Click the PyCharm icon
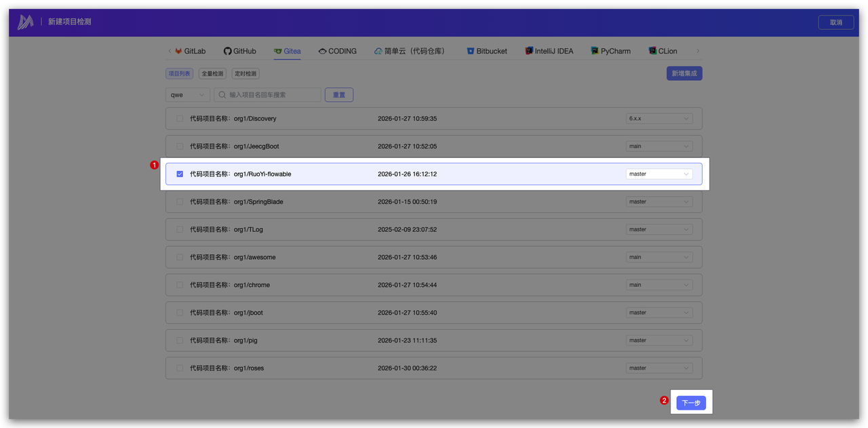This screenshot has width=868, height=428. pos(595,52)
